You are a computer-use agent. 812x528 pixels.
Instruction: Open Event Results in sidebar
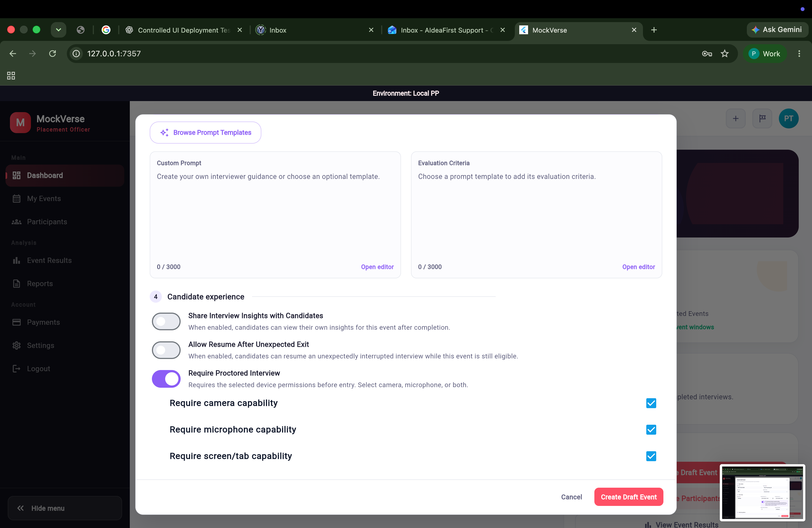(65, 260)
